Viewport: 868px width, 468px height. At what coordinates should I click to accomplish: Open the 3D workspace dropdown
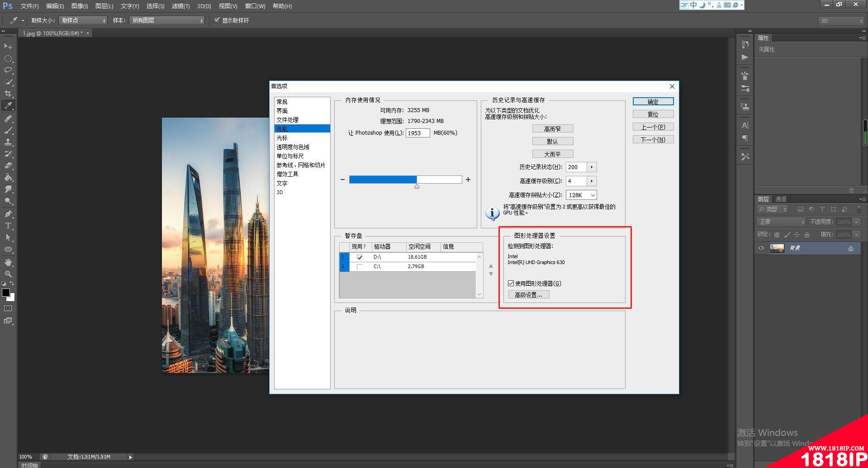[841, 21]
